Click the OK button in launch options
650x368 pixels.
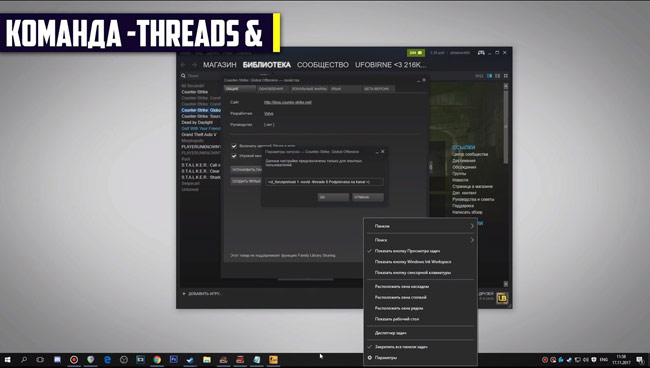coord(333,197)
